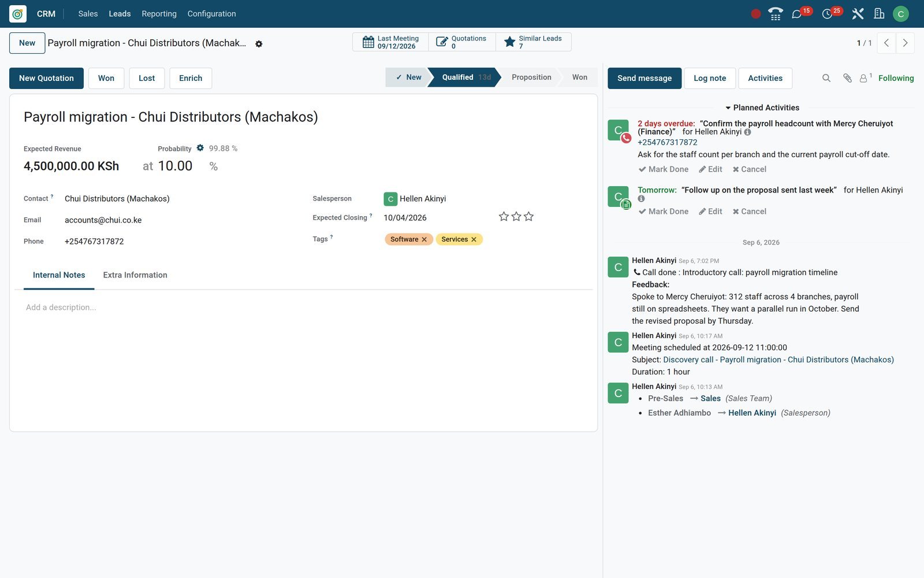
Task: Go to previous record arrow
Action: click(x=886, y=43)
